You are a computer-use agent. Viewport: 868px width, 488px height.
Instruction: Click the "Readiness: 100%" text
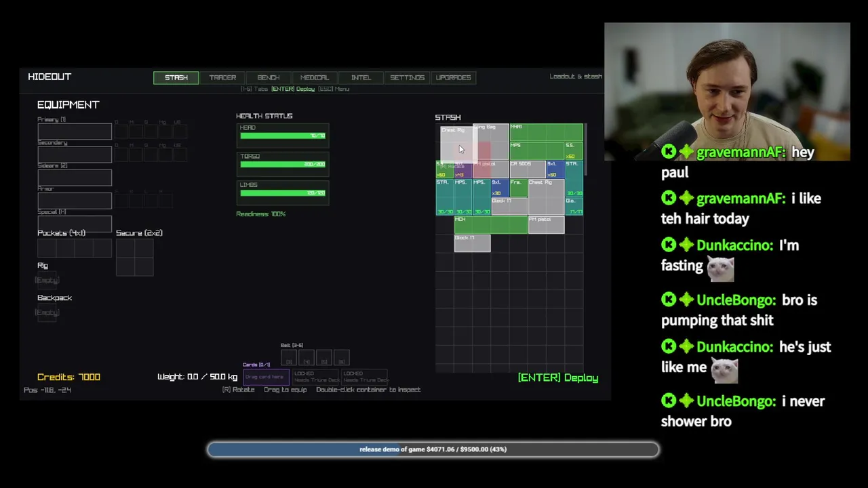coord(261,214)
